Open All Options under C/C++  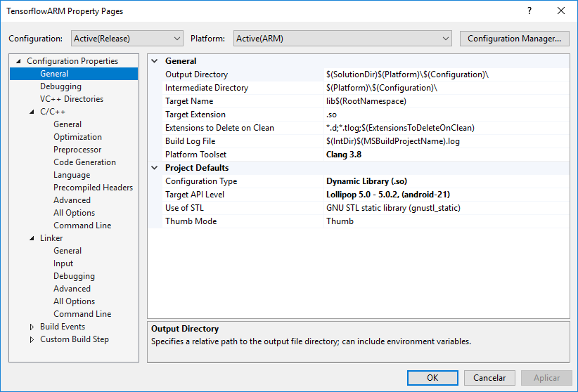[74, 213]
